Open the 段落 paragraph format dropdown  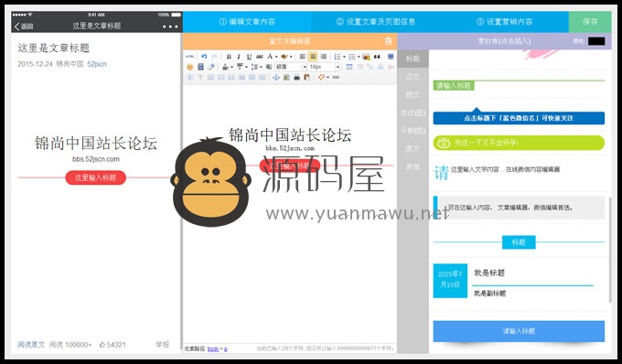290,67
